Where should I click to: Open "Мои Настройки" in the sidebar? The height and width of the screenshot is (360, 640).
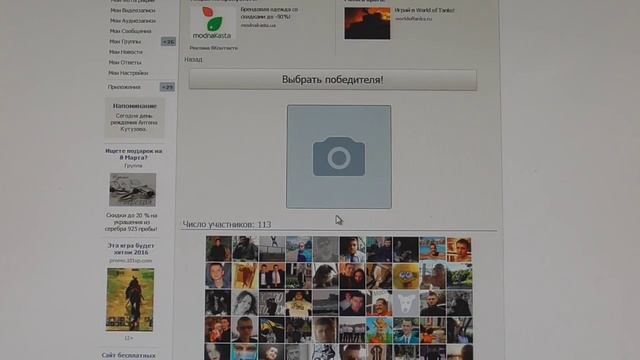(128, 73)
